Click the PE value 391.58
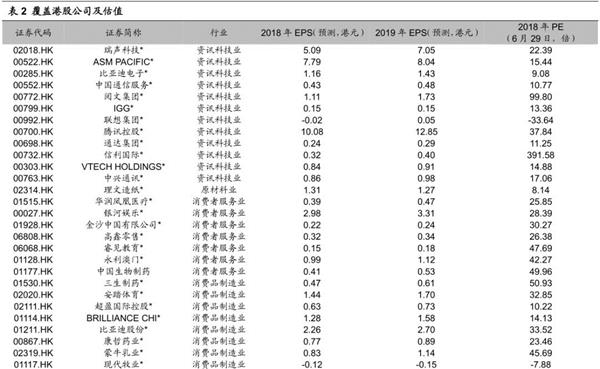The height and width of the screenshot is (369, 600). pos(541,155)
